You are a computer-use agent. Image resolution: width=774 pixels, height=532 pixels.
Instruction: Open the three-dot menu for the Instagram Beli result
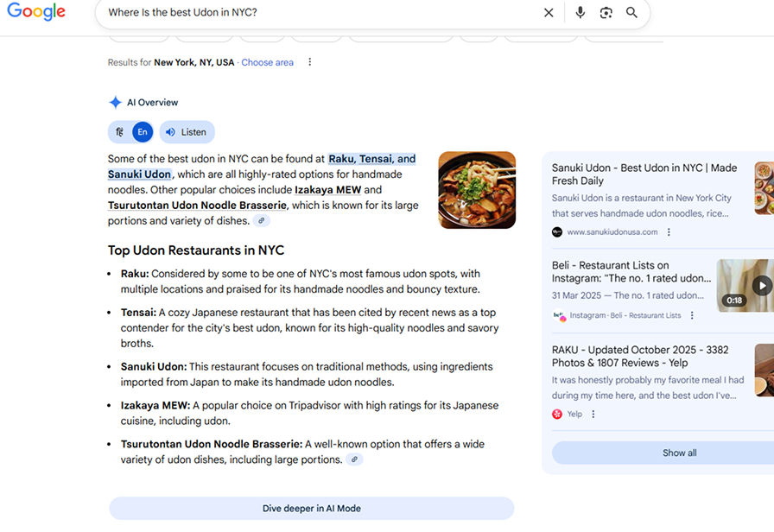point(692,316)
